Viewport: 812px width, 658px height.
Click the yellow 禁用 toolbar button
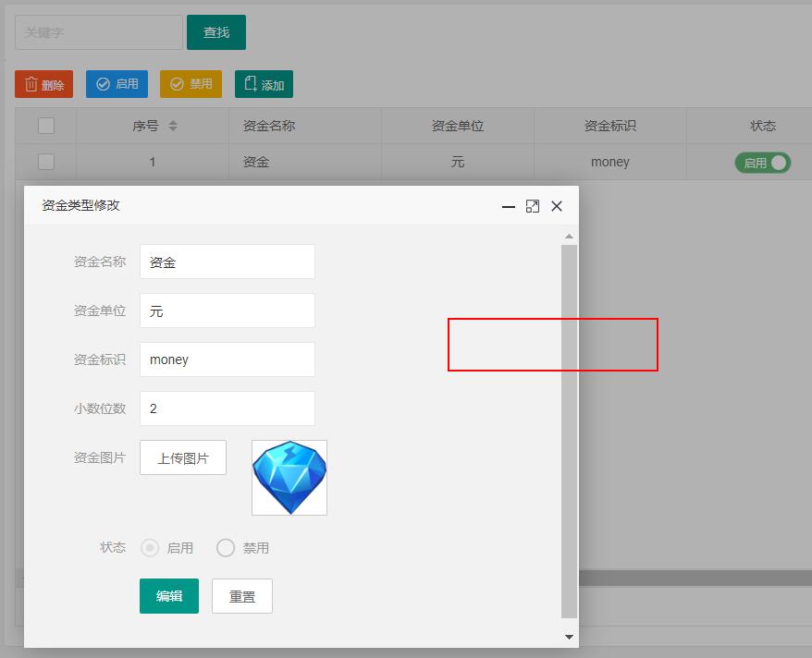(191, 84)
